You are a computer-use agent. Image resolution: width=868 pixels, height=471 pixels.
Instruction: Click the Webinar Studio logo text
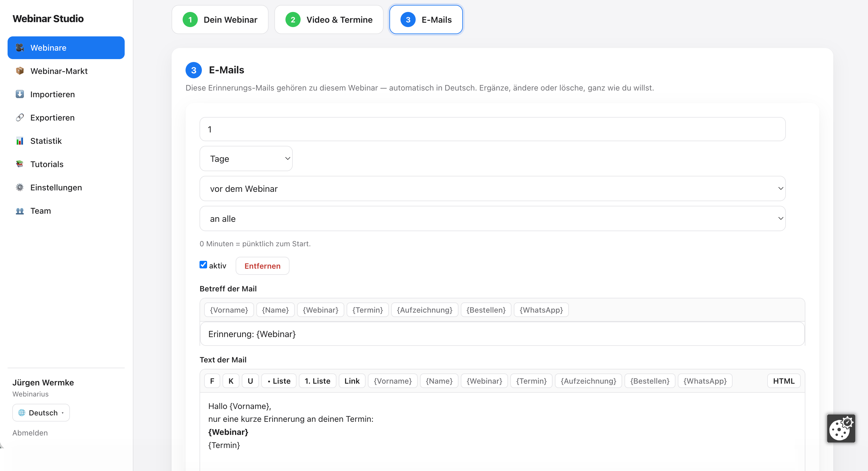(x=48, y=19)
